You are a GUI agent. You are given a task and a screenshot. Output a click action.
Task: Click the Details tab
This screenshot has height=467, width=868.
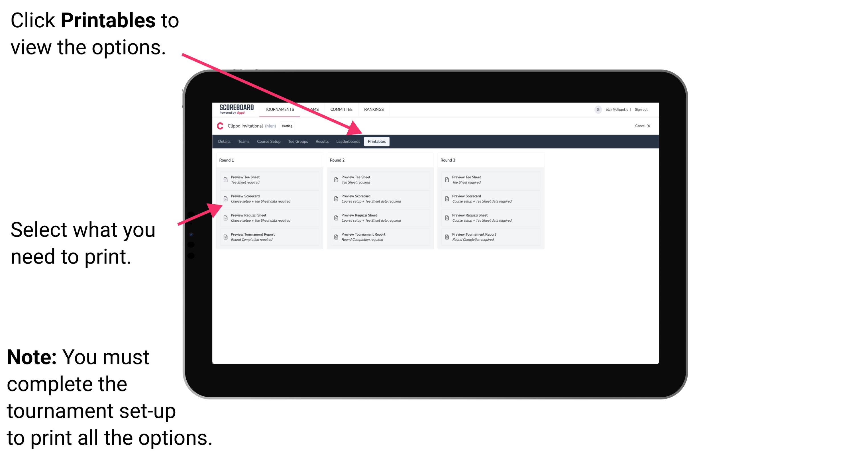coord(225,142)
